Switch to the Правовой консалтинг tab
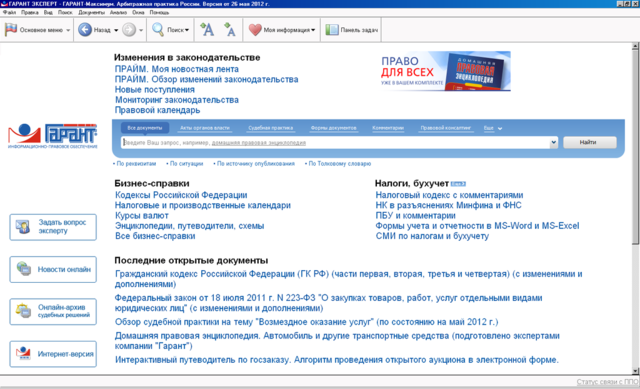This screenshot has height=389, width=640. click(x=446, y=128)
